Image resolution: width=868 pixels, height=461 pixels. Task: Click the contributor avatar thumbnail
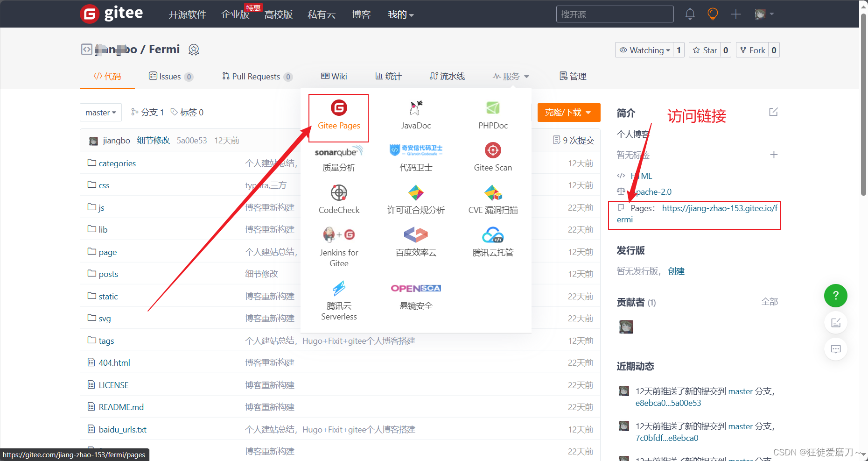[x=626, y=326]
